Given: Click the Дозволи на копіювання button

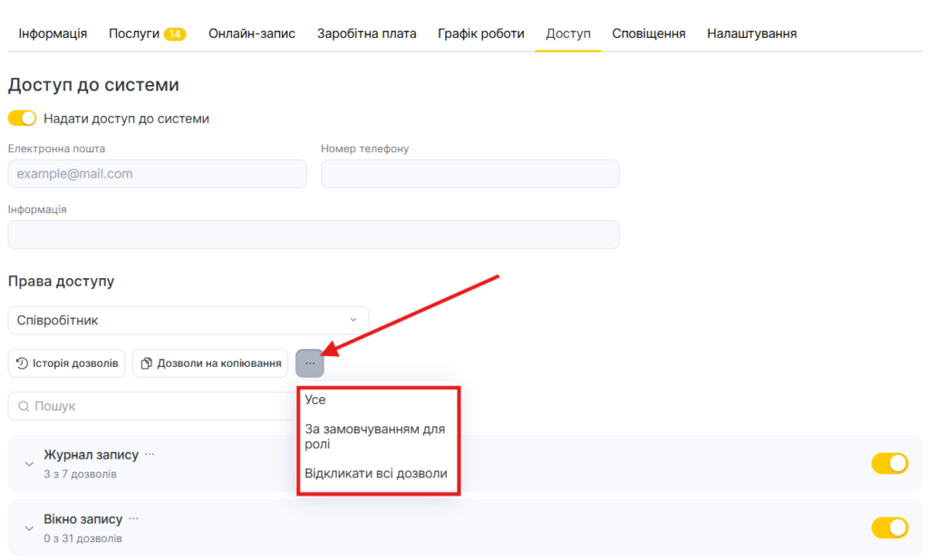Looking at the screenshot, I should click(210, 363).
